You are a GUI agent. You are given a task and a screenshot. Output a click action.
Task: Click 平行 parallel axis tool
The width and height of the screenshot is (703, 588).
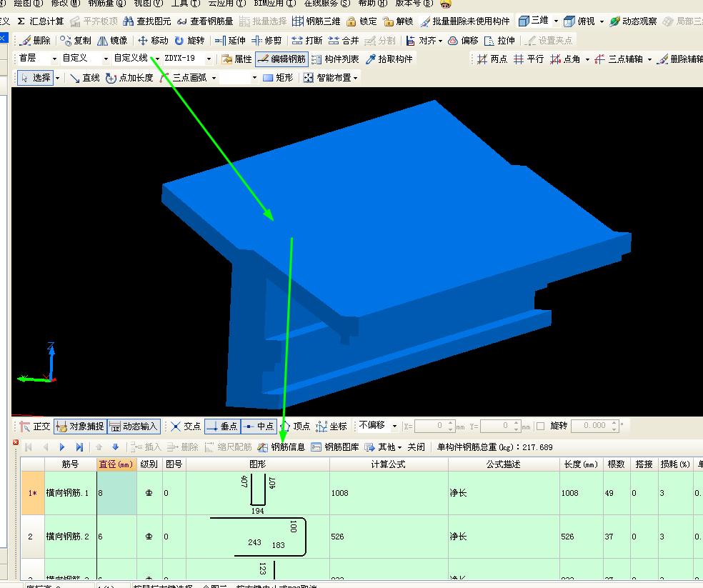529,59
